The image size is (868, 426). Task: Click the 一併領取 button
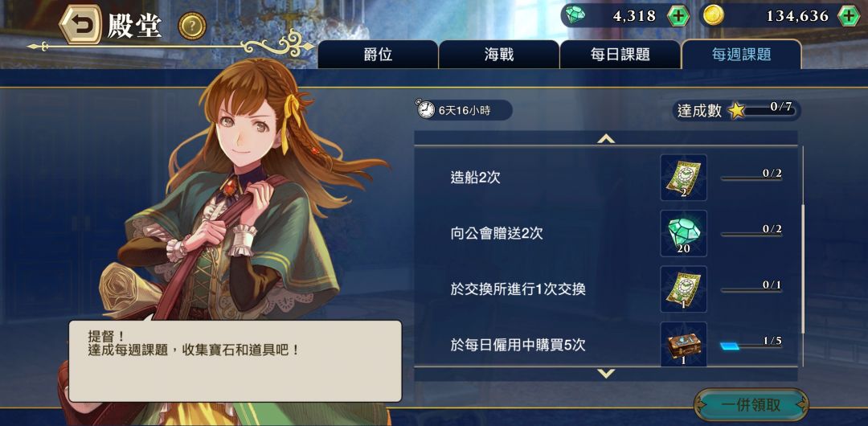751,404
